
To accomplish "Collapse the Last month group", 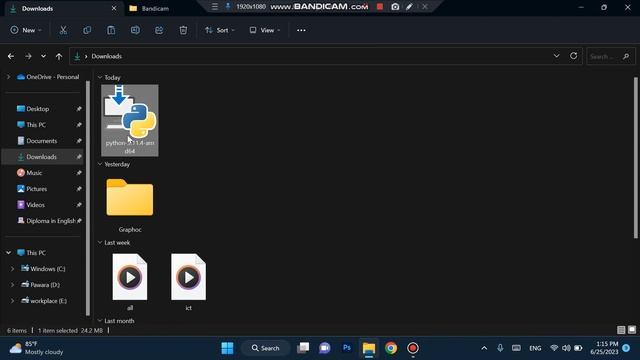I will click(x=100, y=321).
